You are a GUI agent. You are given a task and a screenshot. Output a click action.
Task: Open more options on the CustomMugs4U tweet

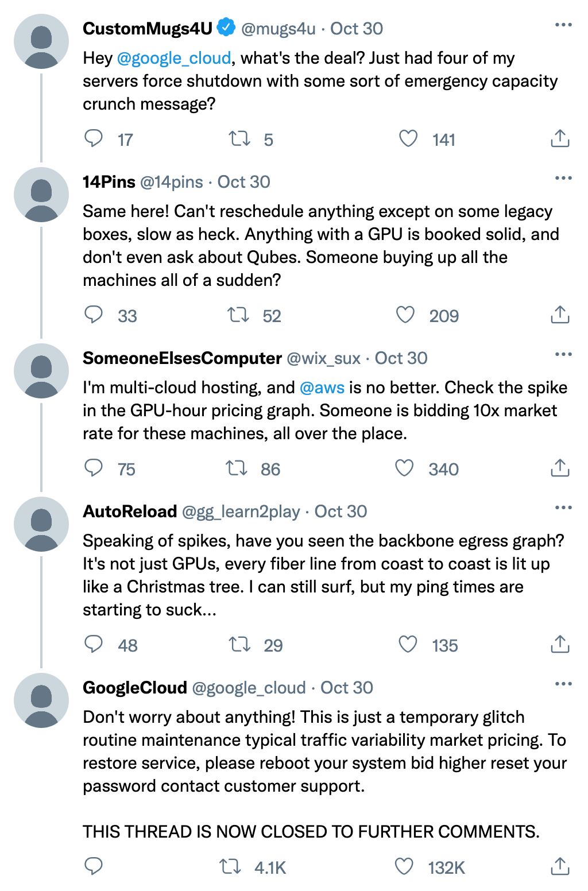point(563,25)
